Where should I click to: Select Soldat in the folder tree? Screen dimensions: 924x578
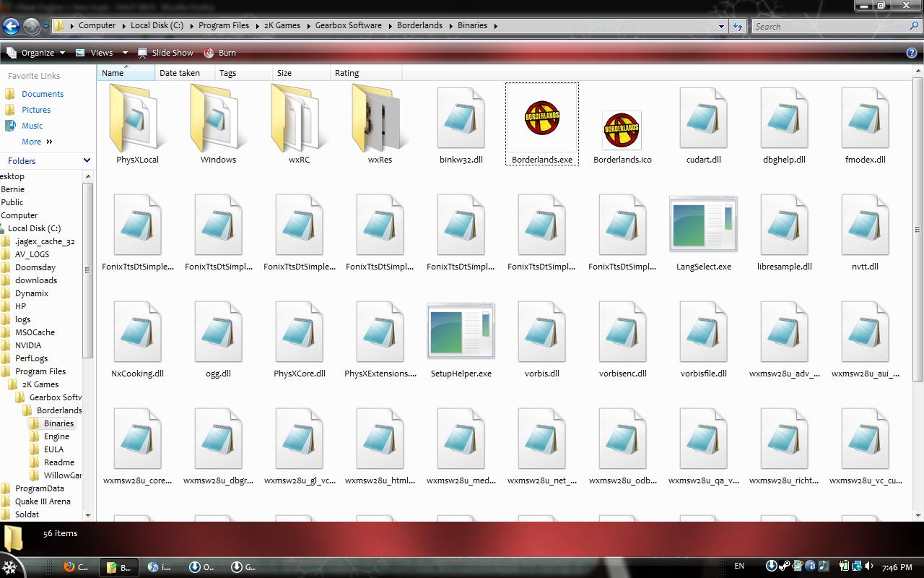27,514
